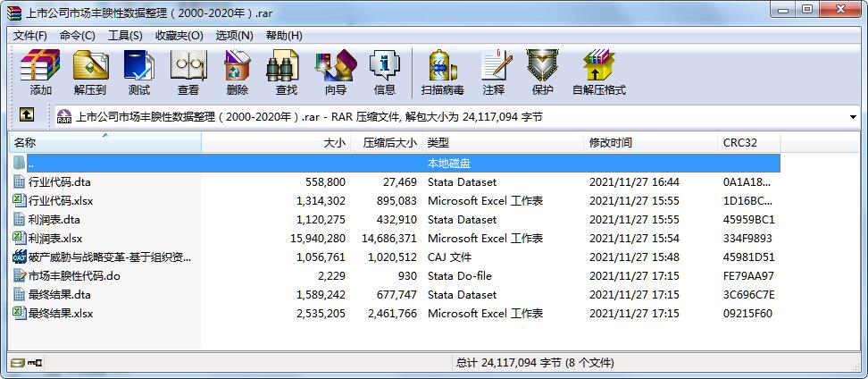Screen dimensions: 868x379
Task: Open the 命令(C) menu
Action: point(78,36)
